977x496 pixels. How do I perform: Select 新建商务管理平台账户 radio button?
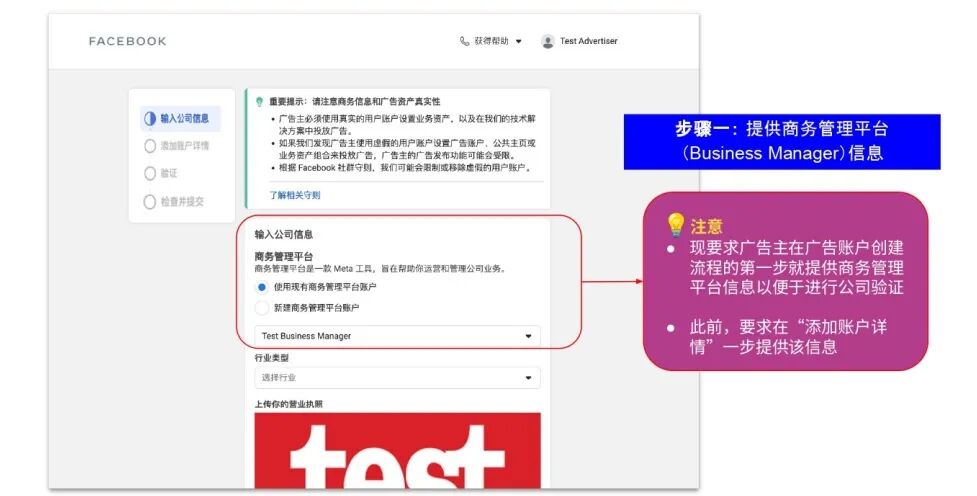(262, 308)
